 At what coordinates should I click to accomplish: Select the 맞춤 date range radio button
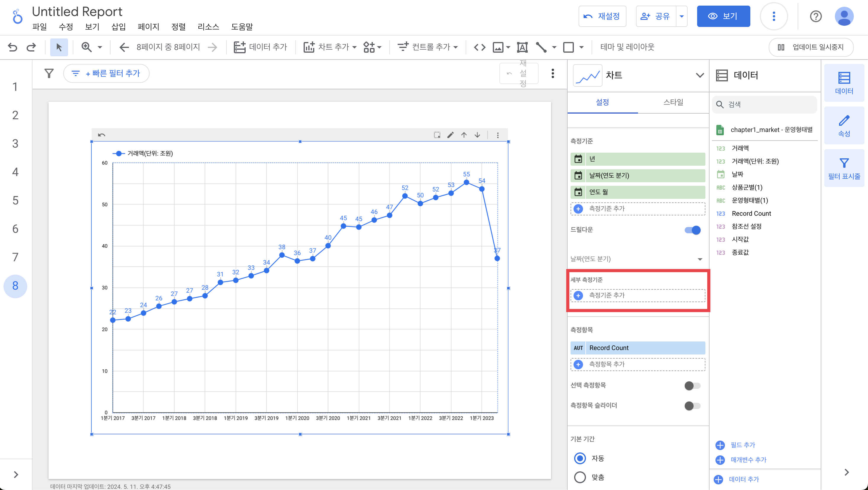coord(580,477)
